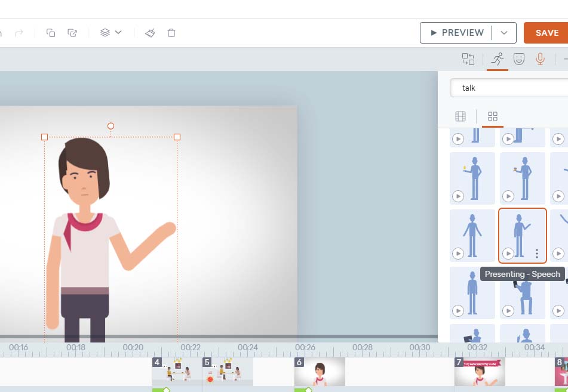
Task: Select scene 5 thumbnail in timeline
Action: click(228, 372)
